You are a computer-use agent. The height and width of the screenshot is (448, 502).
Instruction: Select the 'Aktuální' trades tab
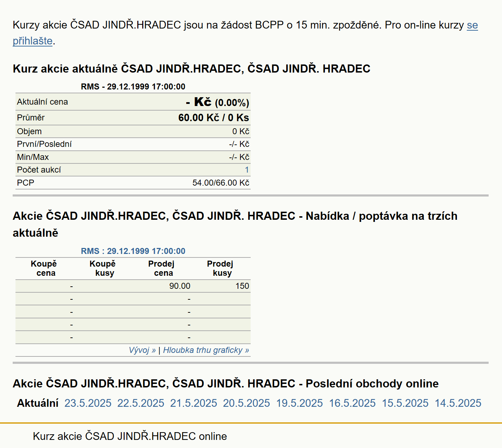click(38, 403)
